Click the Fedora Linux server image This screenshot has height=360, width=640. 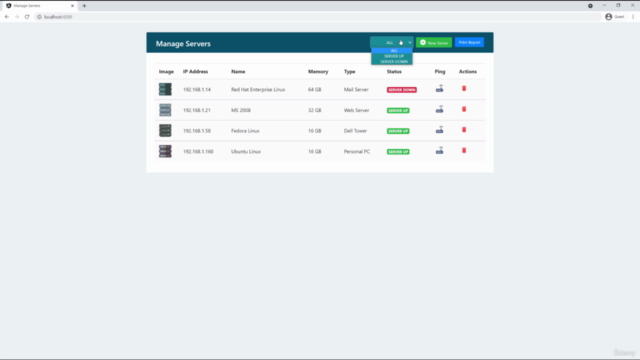click(x=165, y=131)
